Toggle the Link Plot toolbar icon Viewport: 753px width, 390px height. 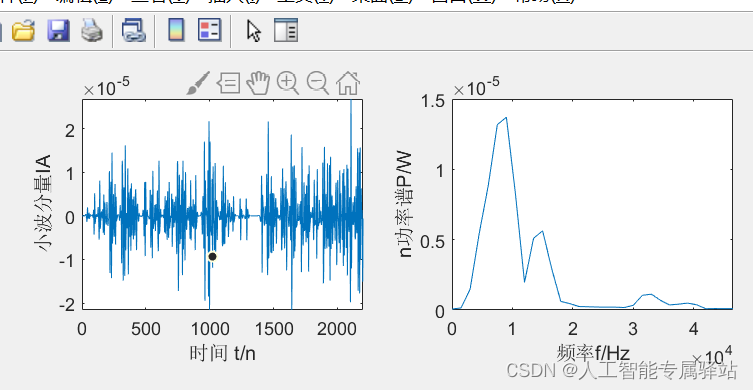(133, 30)
